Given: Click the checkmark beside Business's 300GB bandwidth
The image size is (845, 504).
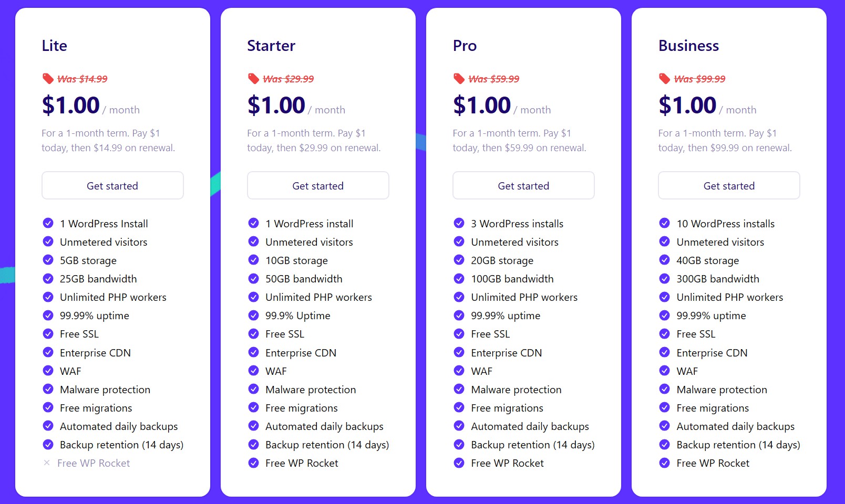Looking at the screenshot, I should [x=664, y=279].
